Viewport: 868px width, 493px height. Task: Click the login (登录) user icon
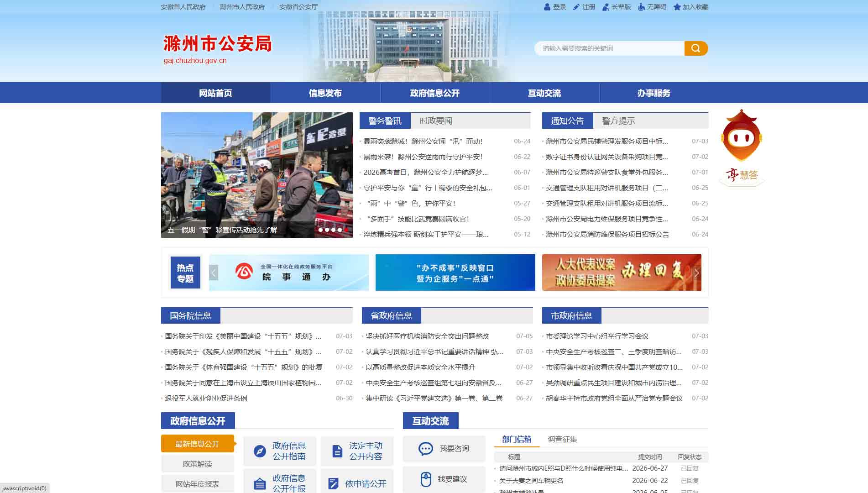point(547,7)
